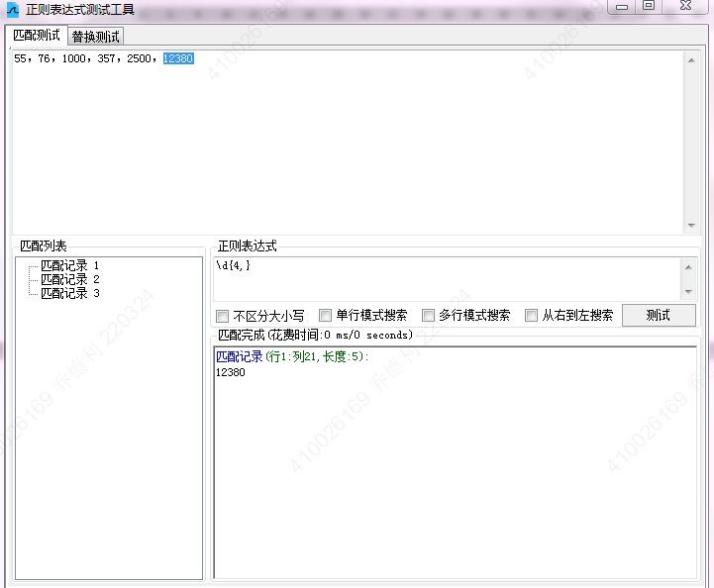Screen dimensions: 714x588
Task: Click up arrow of regex box scrollbar
Action: coord(688,267)
